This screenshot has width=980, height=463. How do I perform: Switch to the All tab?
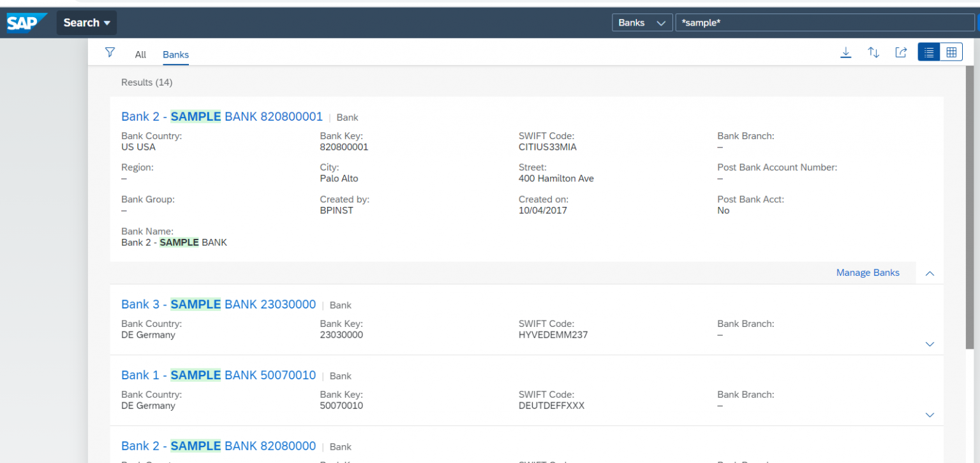140,54
